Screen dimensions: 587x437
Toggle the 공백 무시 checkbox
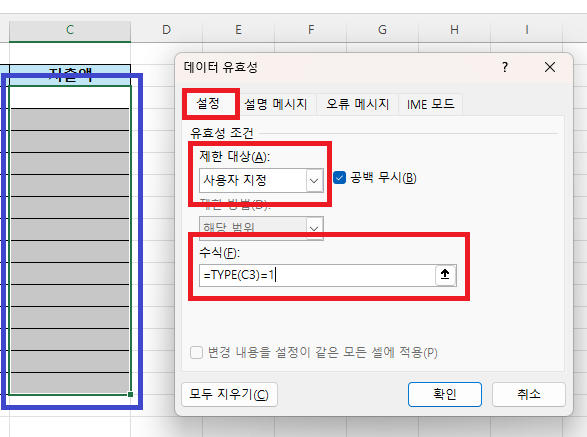pyautogui.click(x=339, y=178)
